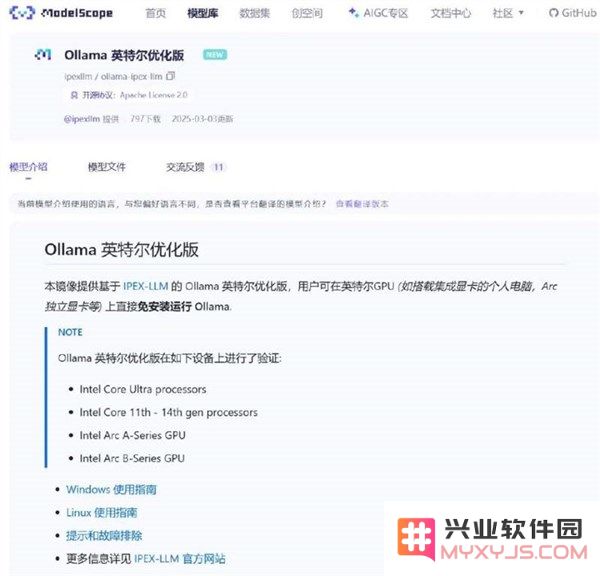Open the 创空间 studio menu item
This screenshot has width=600, height=576.
pos(307,13)
